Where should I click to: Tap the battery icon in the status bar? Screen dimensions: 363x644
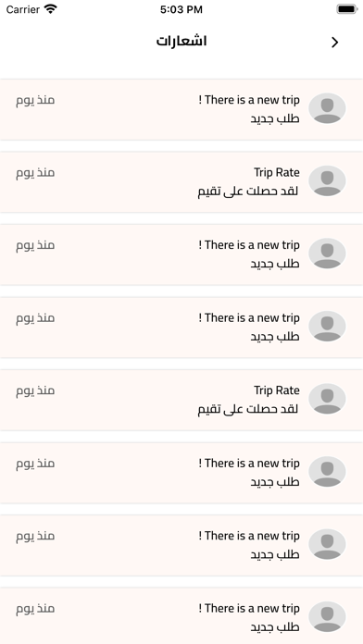pos(347,9)
